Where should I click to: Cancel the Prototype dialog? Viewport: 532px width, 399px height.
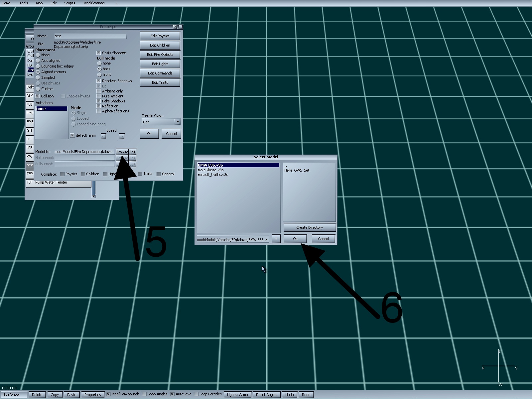pyautogui.click(x=171, y=134)
